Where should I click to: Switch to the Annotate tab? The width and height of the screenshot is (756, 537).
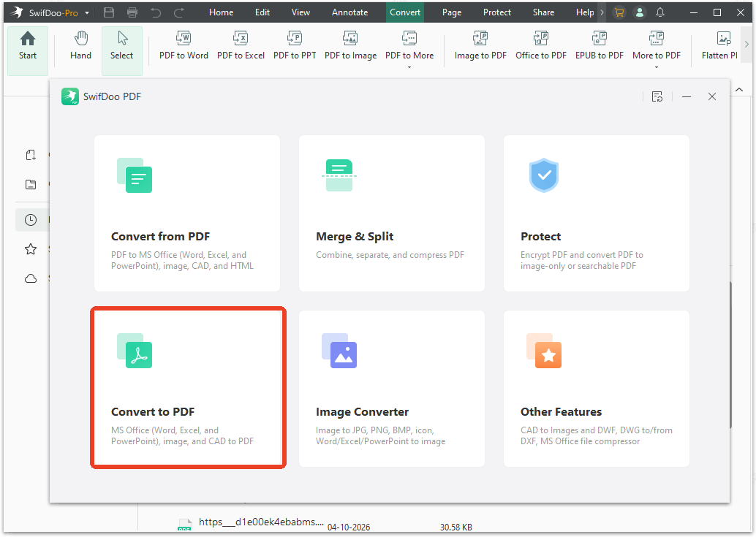pos(349,12)
